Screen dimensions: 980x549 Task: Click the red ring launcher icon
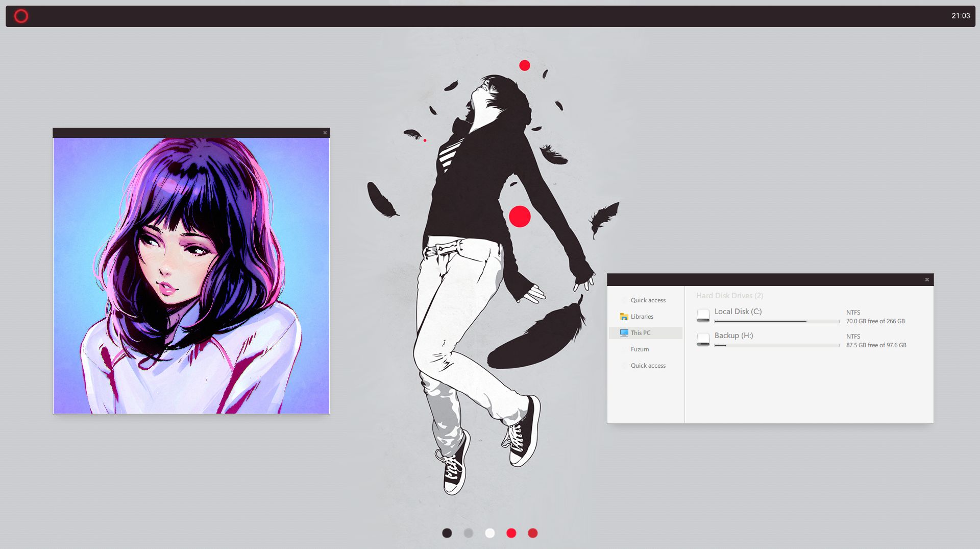pos(21,16)
